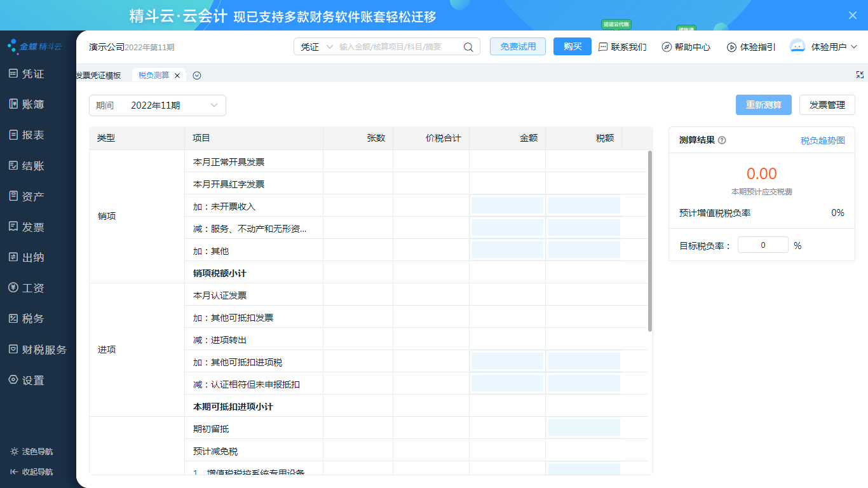Expand the 期间 period dropdown
The width and height of the screenshot is (868, 488).
click(214, 105)
